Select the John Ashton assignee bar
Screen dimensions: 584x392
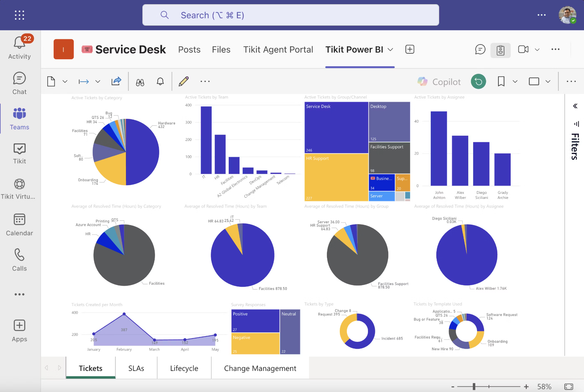[x=439, y=149]
